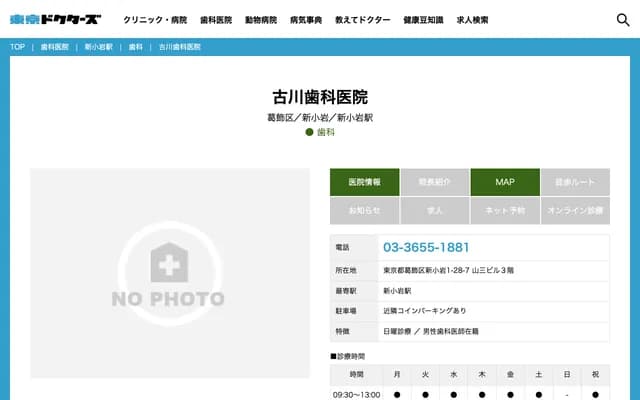Click the ネット予約 button

pyautogui.click(x=504, y=211)
